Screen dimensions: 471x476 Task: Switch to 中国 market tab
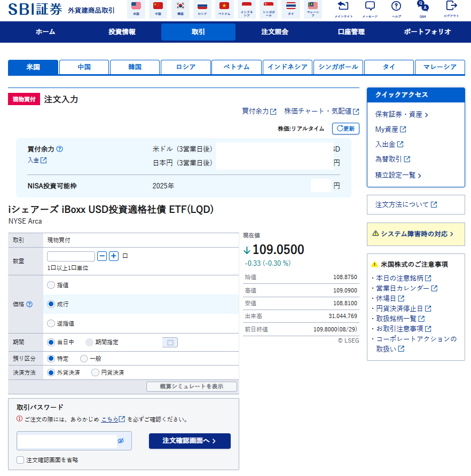84,67
